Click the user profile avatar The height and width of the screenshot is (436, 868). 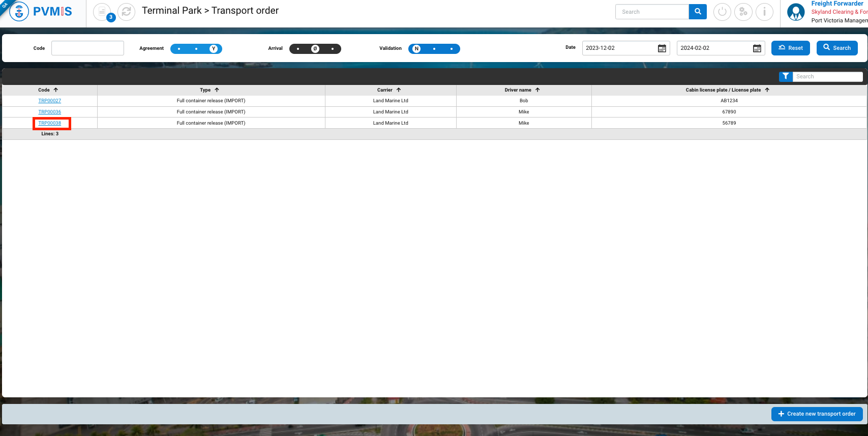pyautogui.click(x=796, y=12)
